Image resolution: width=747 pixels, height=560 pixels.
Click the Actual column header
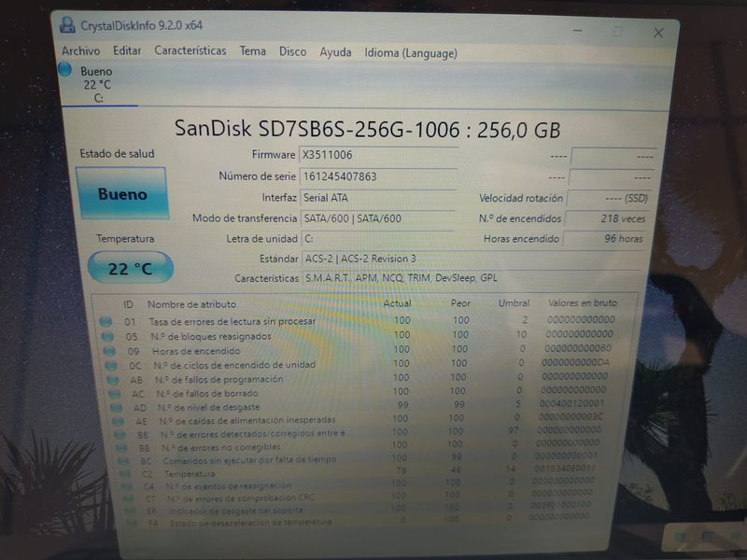pos(398,302)
